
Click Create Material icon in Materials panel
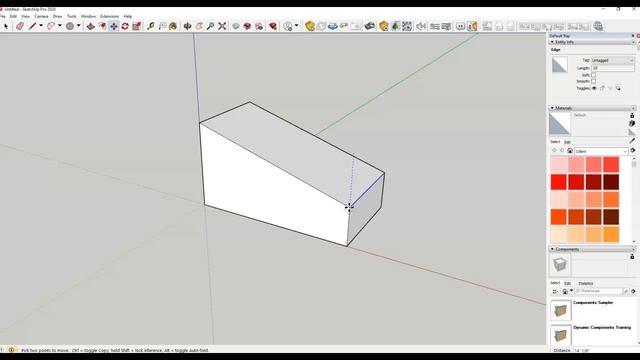coord(632,123)
